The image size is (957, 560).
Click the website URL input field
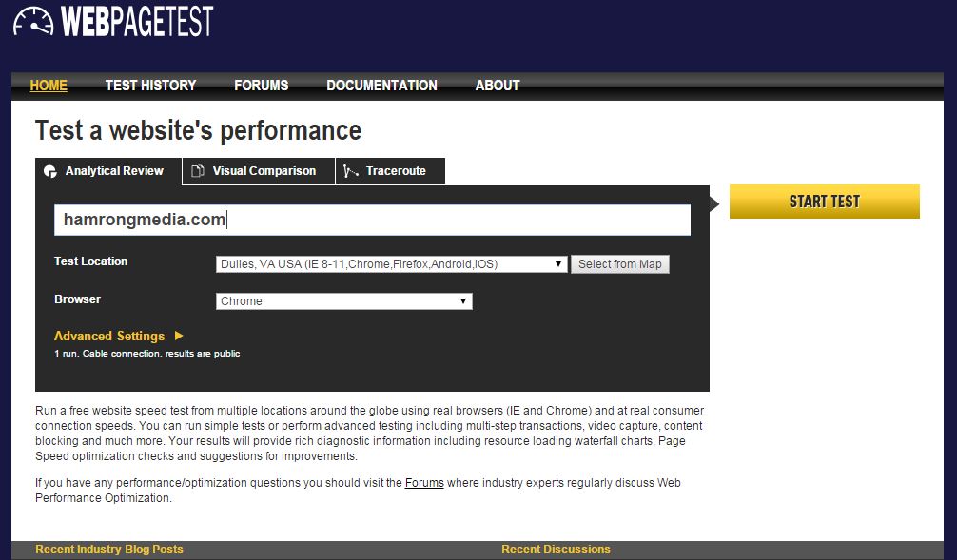(x=372, y=221)
